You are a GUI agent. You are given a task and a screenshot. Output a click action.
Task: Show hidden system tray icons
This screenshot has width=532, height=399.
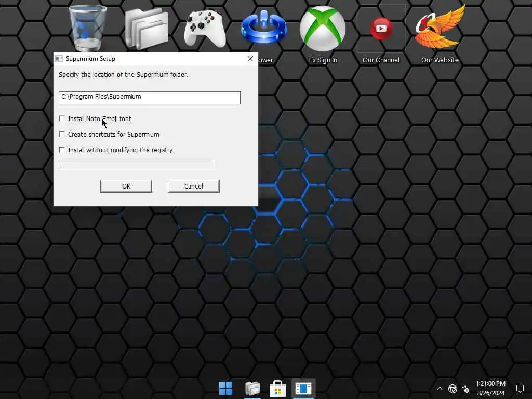pyautogui.click(x=440, y=389)
